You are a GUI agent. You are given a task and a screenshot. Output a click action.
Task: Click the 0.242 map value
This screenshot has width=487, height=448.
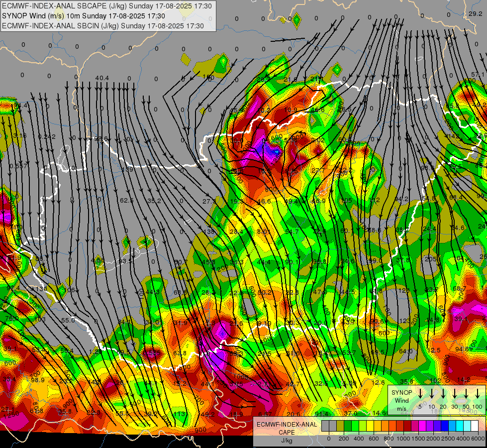click(x=47, y=137)
